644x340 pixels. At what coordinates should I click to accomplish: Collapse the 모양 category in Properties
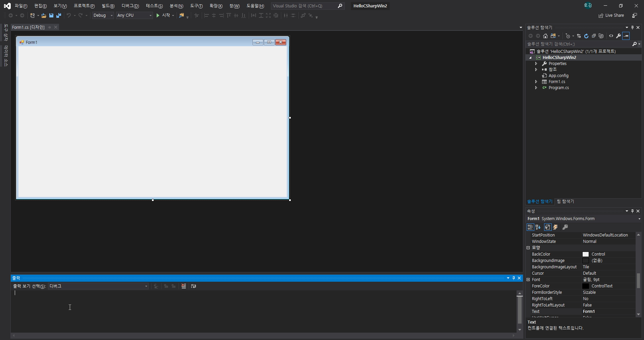click(x=528, y=248)
